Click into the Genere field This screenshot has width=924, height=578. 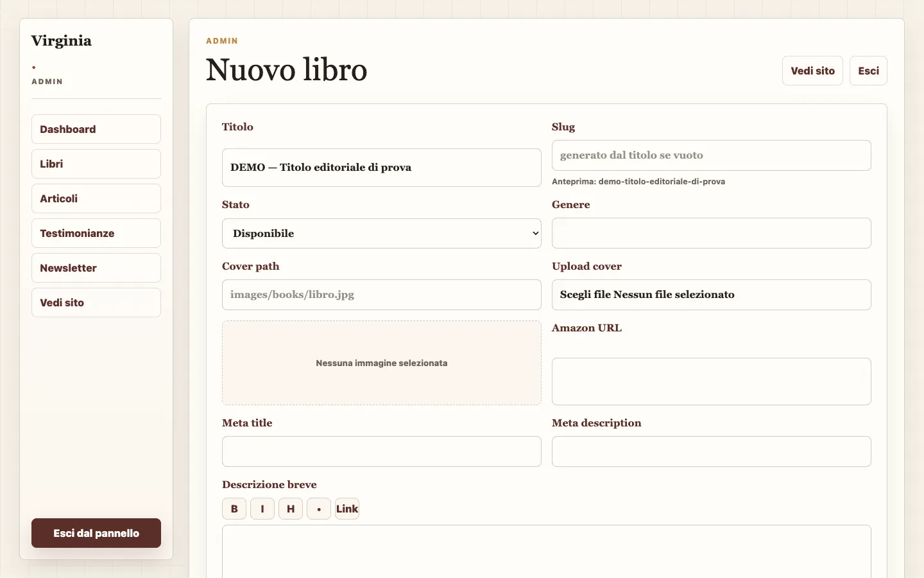point(712,233)
